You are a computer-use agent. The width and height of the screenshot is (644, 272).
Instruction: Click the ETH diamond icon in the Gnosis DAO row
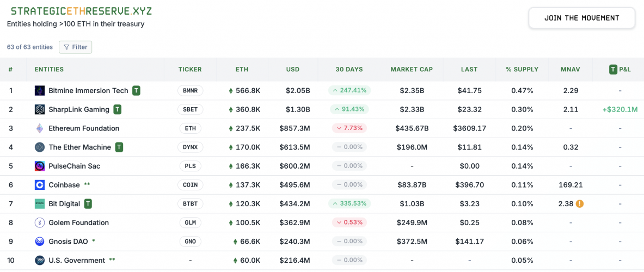(235, 242)
